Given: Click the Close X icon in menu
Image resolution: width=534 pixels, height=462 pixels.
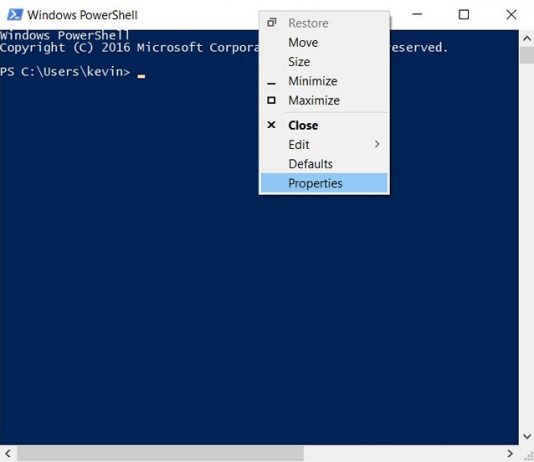Looking at the screenshot, I should pyautogui.click(x=271, y=125).
